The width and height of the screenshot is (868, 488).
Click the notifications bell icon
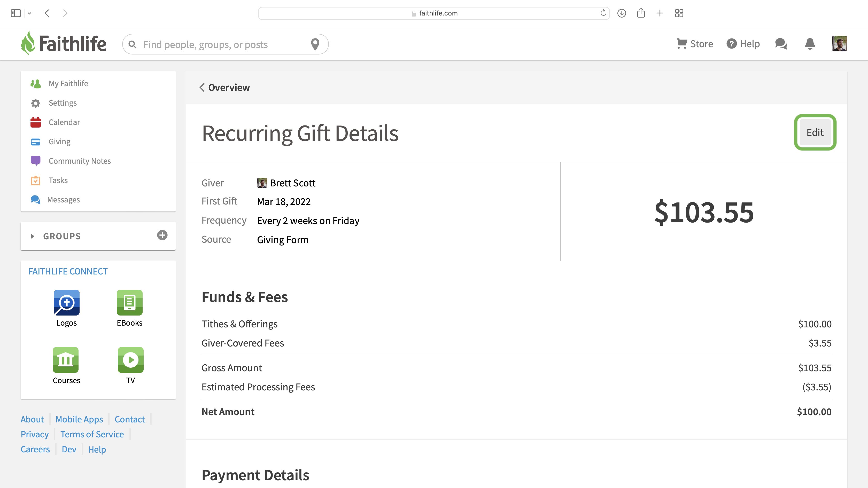coord(810,44)
